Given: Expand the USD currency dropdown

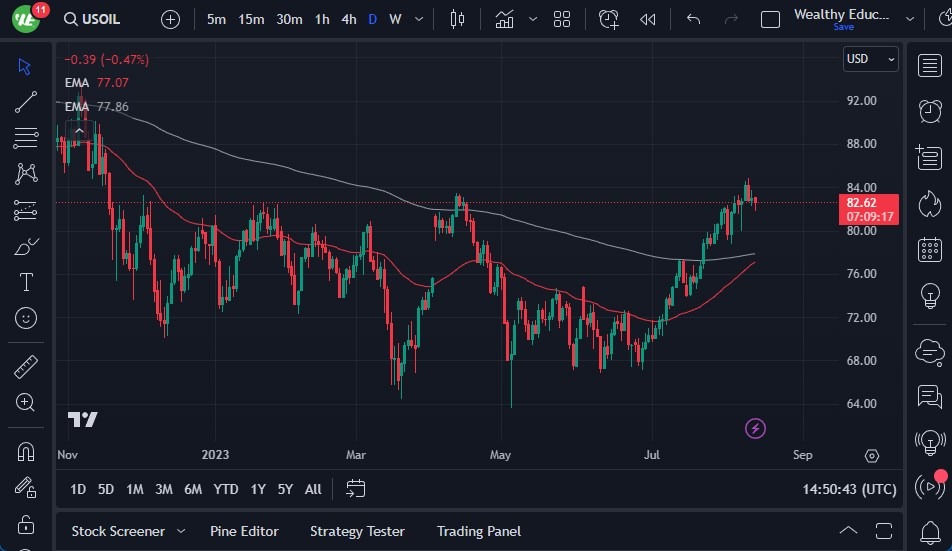Looking at the screenshot, I should (870, 59).
